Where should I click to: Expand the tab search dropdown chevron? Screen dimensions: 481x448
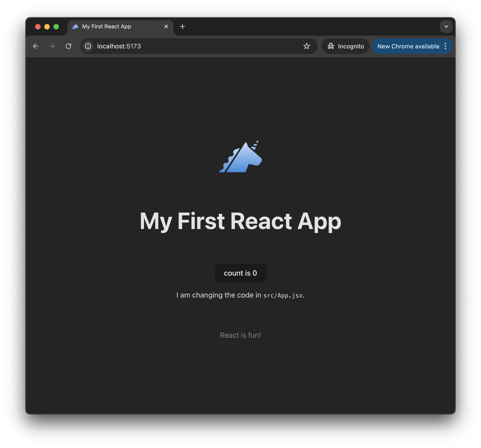(446, 27)
